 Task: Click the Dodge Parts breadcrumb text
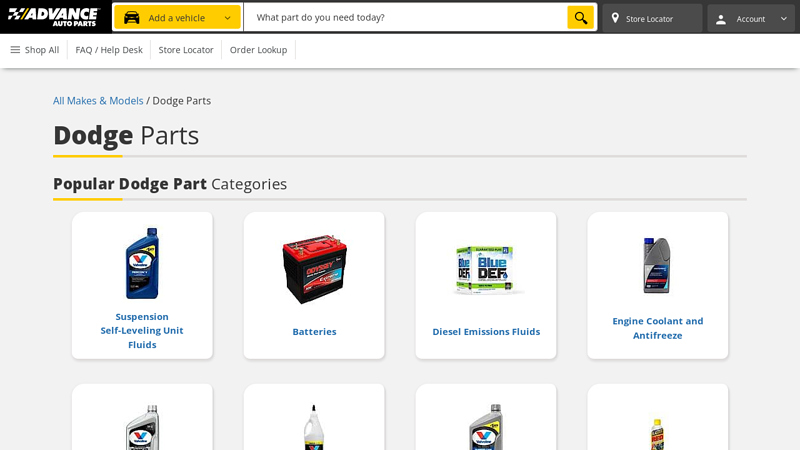pos(182,101)
